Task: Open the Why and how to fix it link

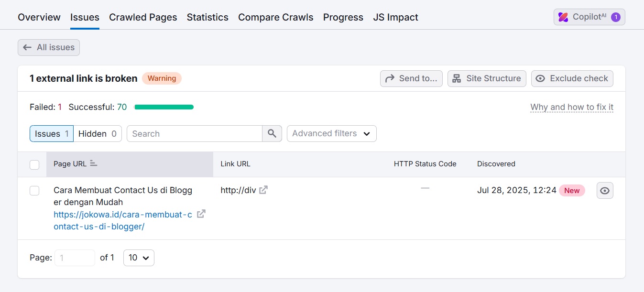Action: [571, 107]
